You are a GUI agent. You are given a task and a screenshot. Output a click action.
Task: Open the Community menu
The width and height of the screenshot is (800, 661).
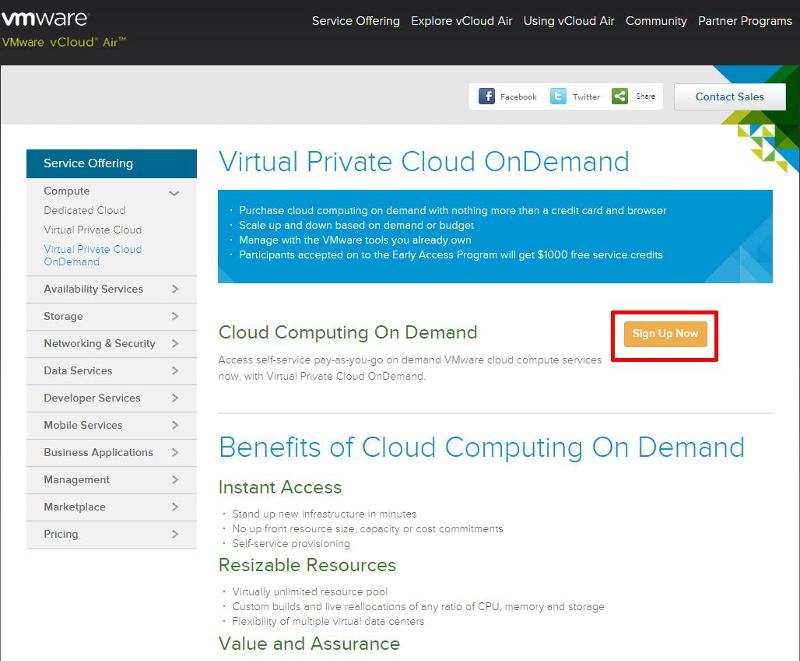point(656,21)
